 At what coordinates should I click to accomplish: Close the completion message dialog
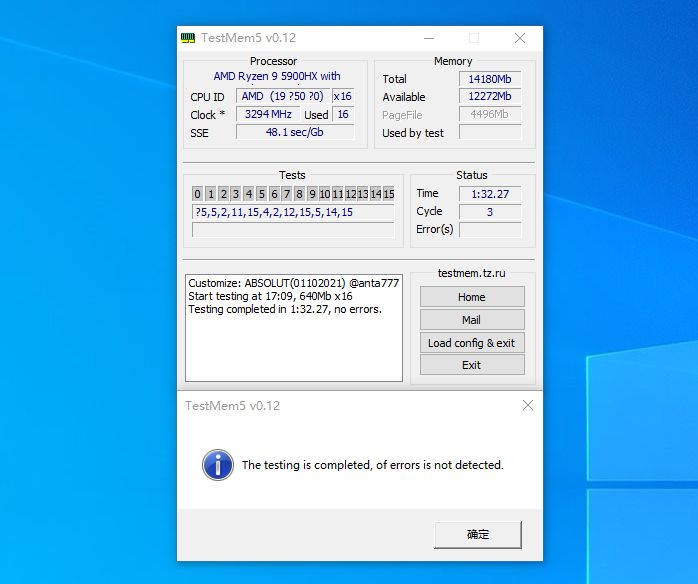[528, 405]
